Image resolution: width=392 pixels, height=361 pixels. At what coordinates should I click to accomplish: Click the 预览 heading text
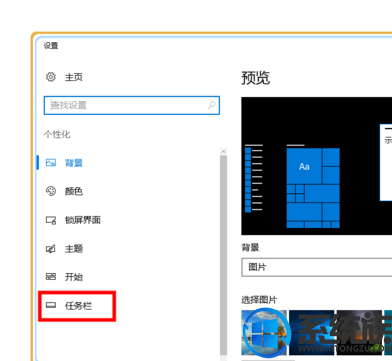coord(256,78)
